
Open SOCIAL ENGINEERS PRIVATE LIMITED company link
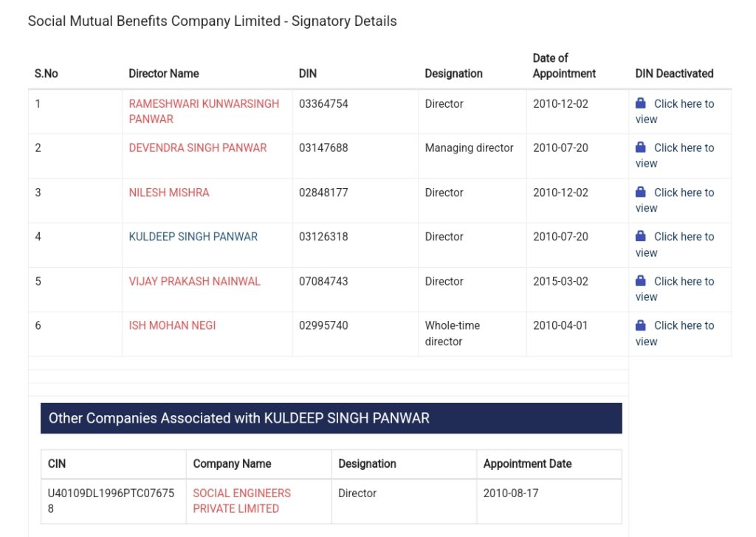click(242, 501)
